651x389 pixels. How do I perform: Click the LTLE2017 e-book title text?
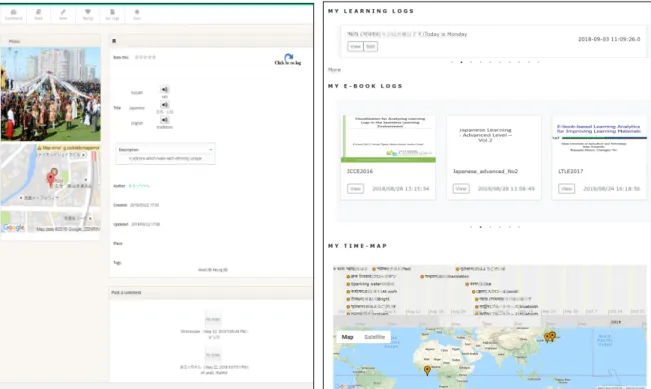tap(571, 171)
